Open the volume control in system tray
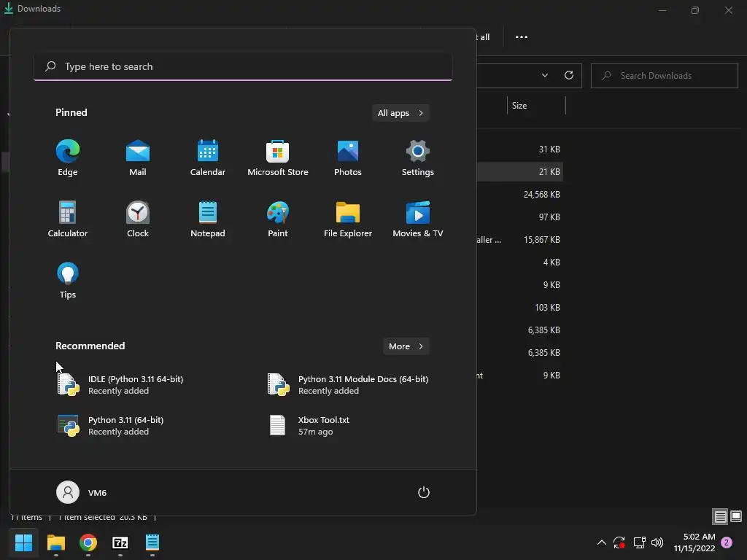 click(x=657, y=542)
